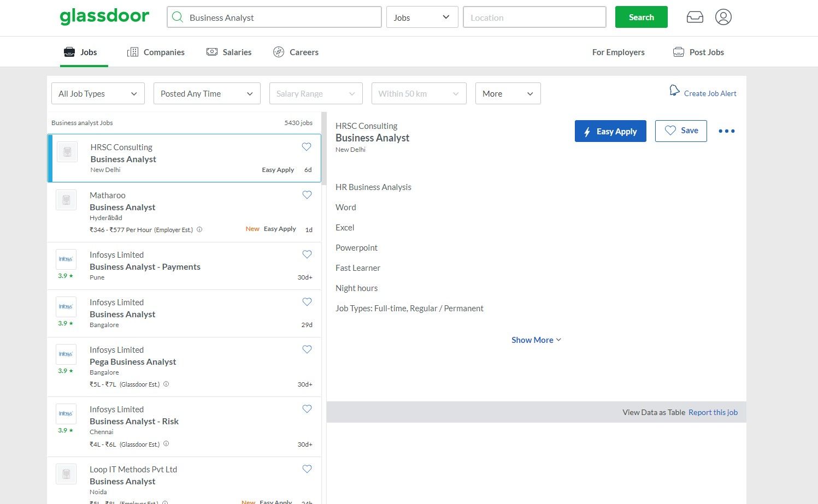This screenshot has width=818, height=504.
Task: Save Matharoo job with heart icon
Action: click(307, 195)
